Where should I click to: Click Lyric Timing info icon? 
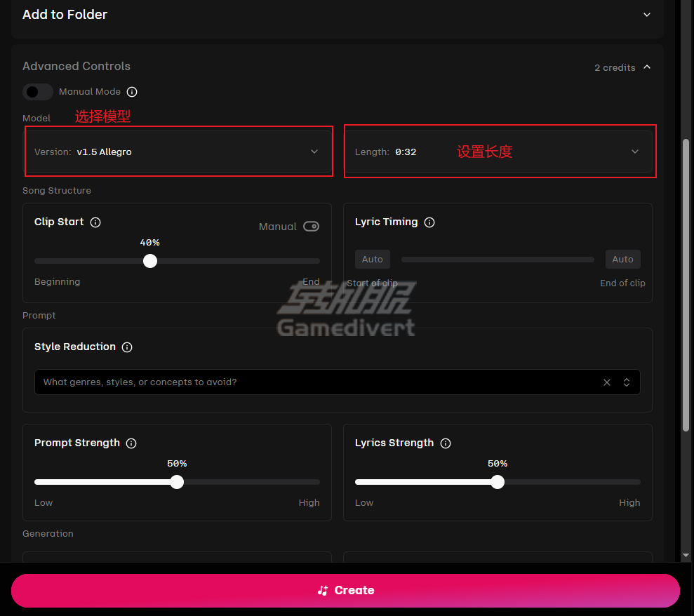pyautogui.click(x=429, y=222)
